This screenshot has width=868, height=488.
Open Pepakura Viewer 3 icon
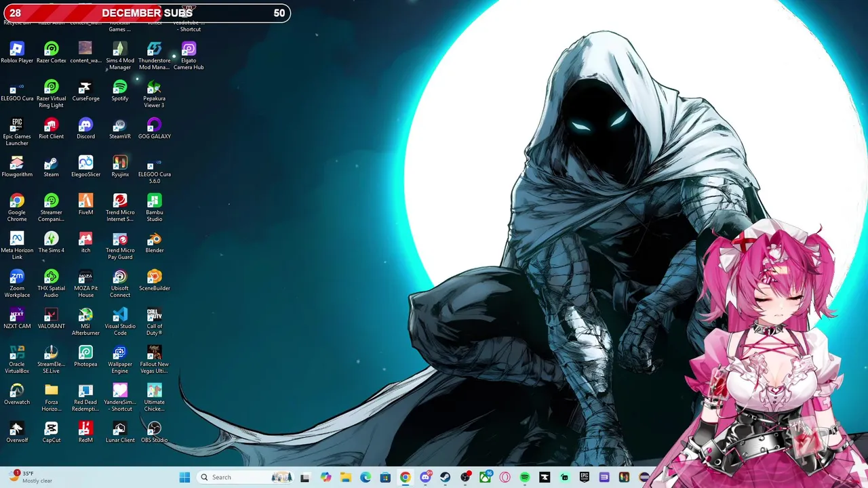coord(154,94)
